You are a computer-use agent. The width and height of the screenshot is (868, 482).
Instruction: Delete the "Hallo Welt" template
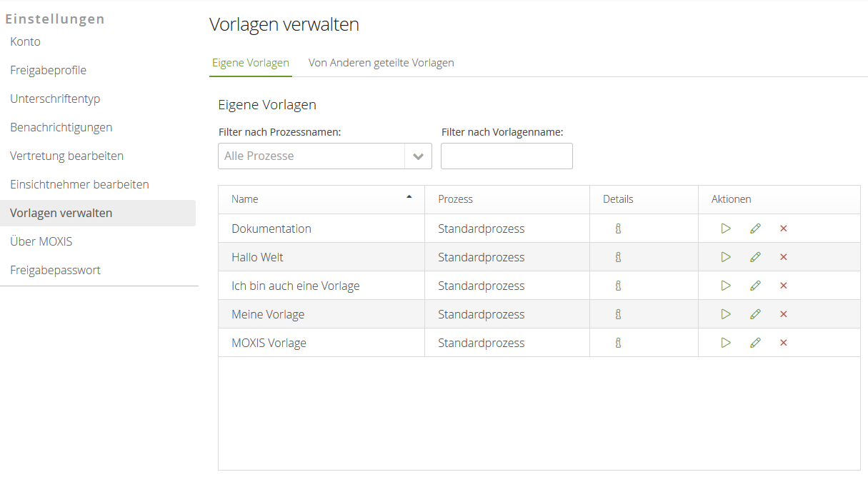point(784,256)
